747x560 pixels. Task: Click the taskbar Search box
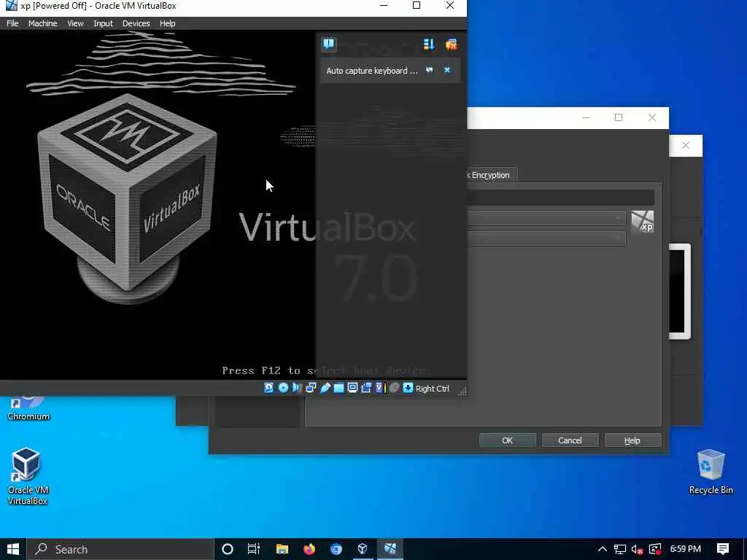120,549
